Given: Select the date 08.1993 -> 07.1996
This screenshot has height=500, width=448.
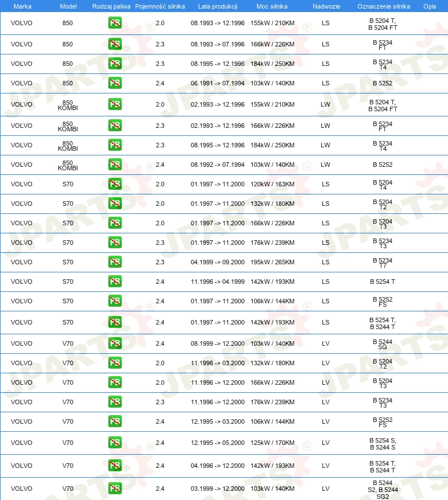Looking at the screenshot, I should tap(218, 44).
